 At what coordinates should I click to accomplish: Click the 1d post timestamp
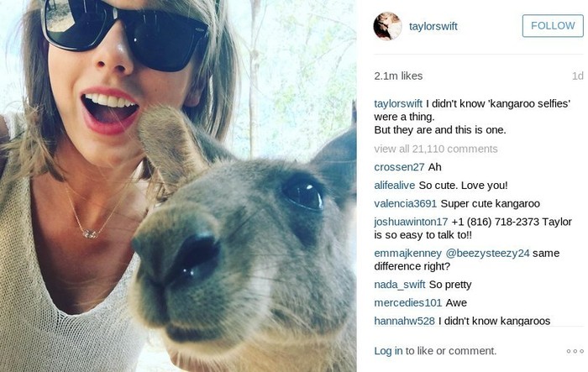pos(578,76)
